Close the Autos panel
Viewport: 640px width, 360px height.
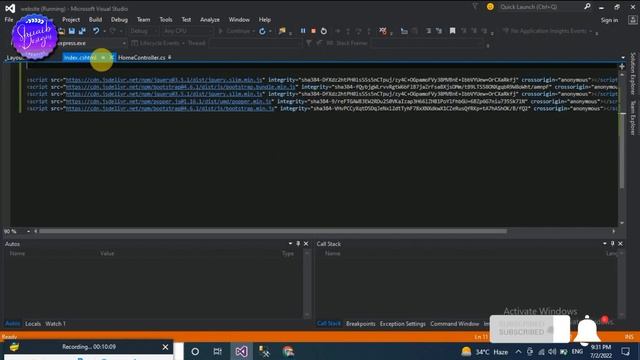[306, 244]
